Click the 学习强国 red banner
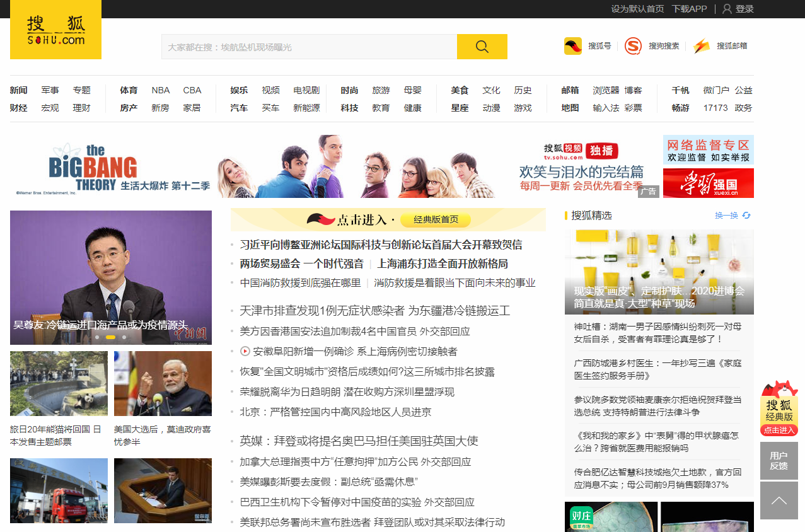805x532 pixels. pyautogui.click(x=709, y=183)
